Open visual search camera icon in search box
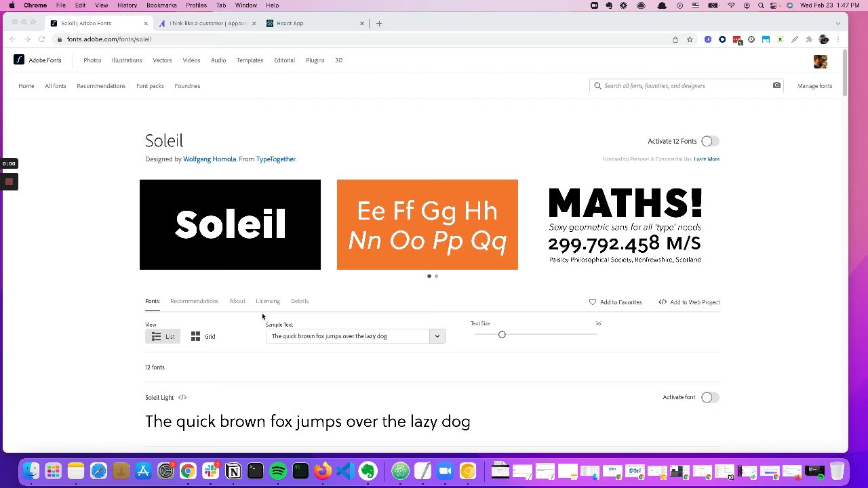 coord(776,85)
